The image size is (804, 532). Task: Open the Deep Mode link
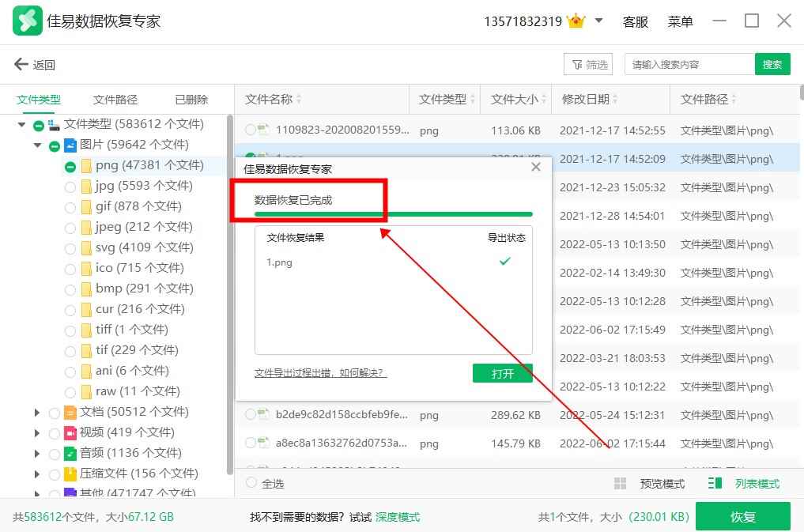tap(398, 517)
